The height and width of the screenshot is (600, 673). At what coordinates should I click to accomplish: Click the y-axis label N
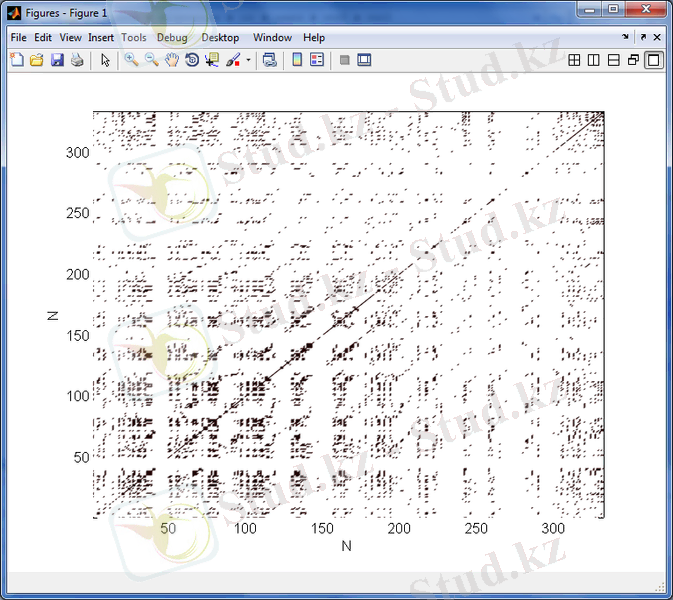[52, 316]
